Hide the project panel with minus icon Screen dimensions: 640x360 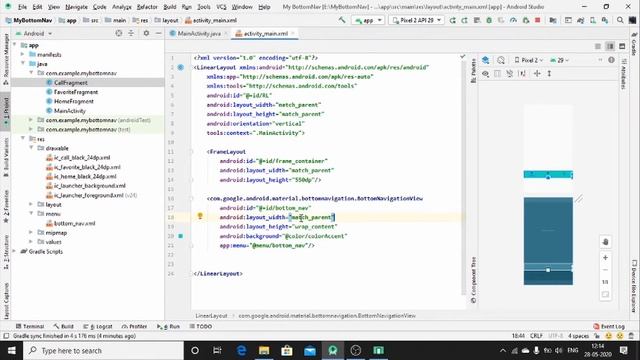tap(158, 33)
